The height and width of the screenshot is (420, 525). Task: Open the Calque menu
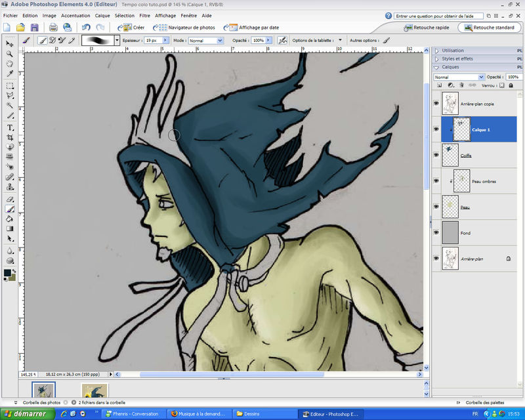[102, 15]
